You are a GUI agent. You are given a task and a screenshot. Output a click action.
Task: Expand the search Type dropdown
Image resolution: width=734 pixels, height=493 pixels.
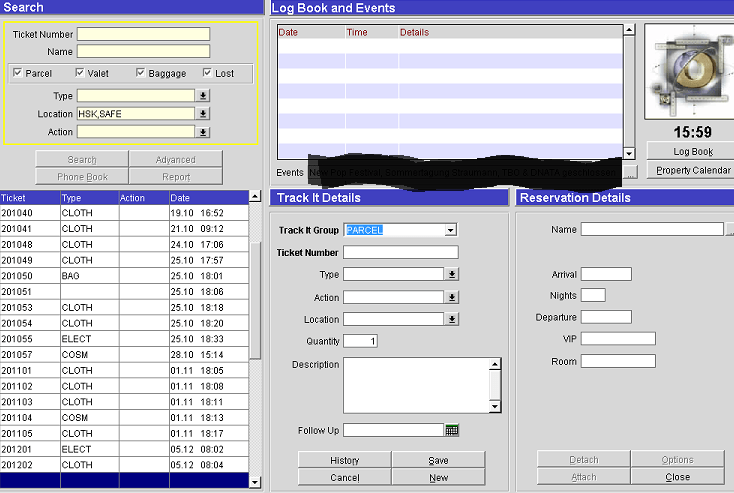pos(203,96)
